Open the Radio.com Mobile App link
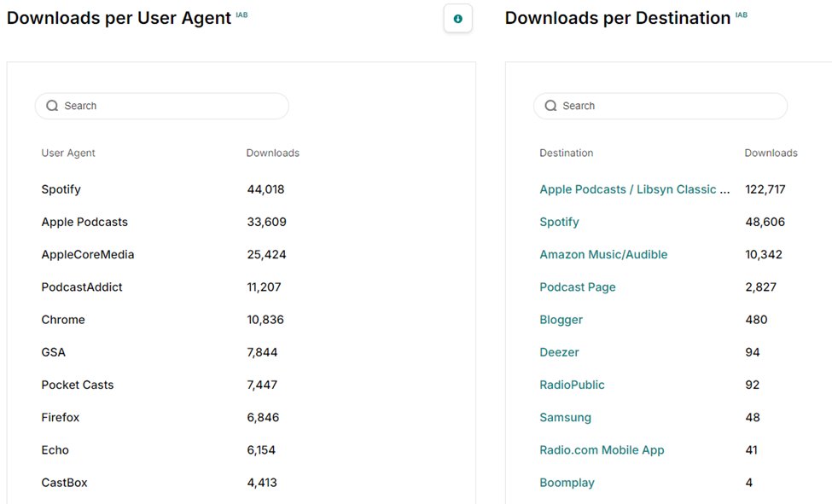 click(602, 450)
